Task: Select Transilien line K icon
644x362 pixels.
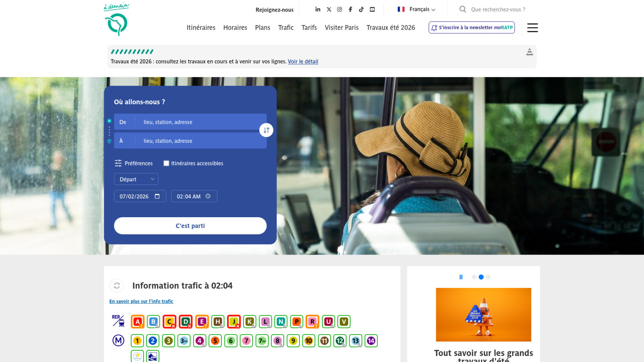Action: [250, 322]
